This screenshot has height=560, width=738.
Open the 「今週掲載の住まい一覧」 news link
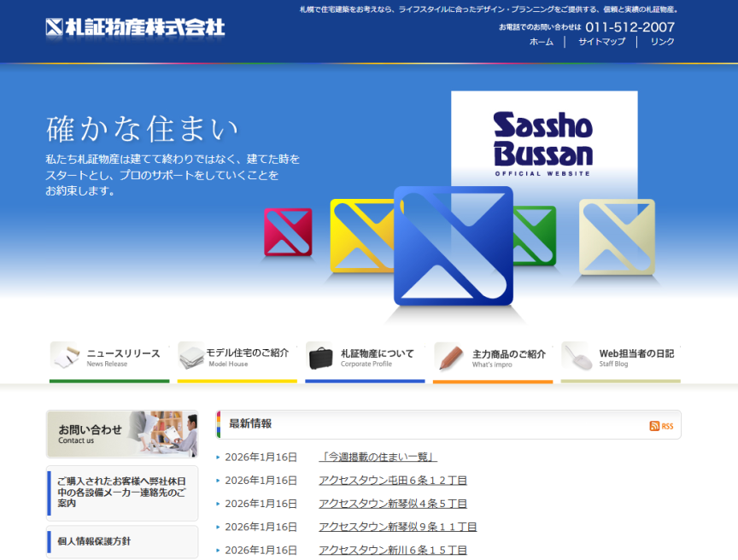tap(378, 457)
